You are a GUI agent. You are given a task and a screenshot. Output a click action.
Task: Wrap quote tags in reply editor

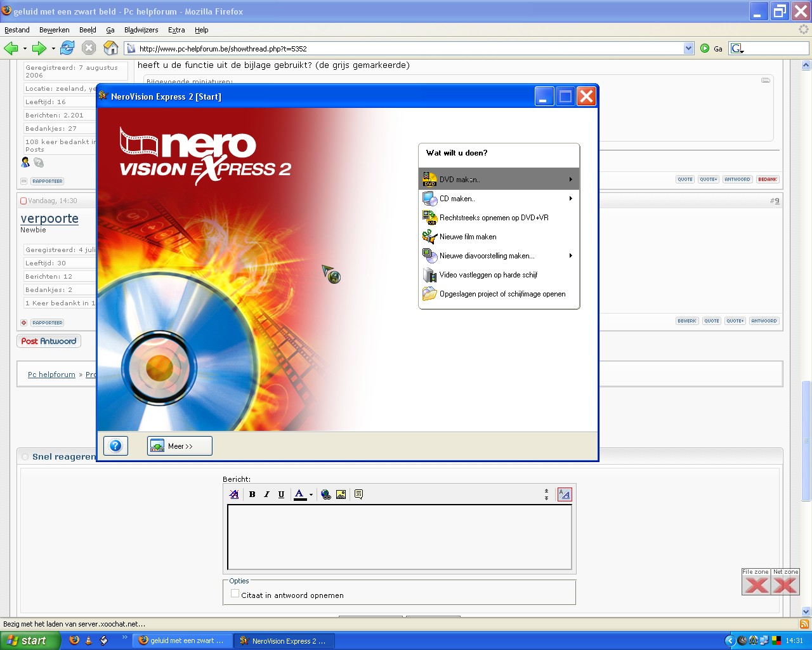[x=358, y=494]
